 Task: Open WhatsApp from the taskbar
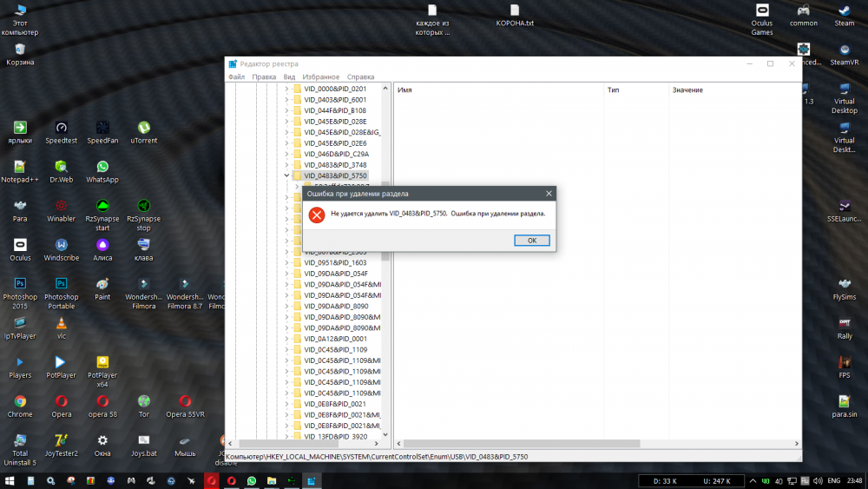click(252, 480)
